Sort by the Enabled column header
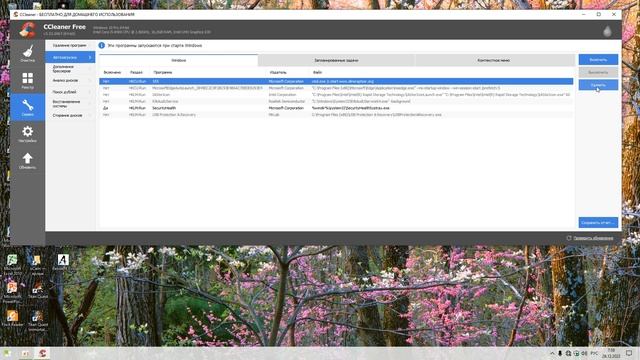This screenshot has width=640, height=360. coord(112,72)
